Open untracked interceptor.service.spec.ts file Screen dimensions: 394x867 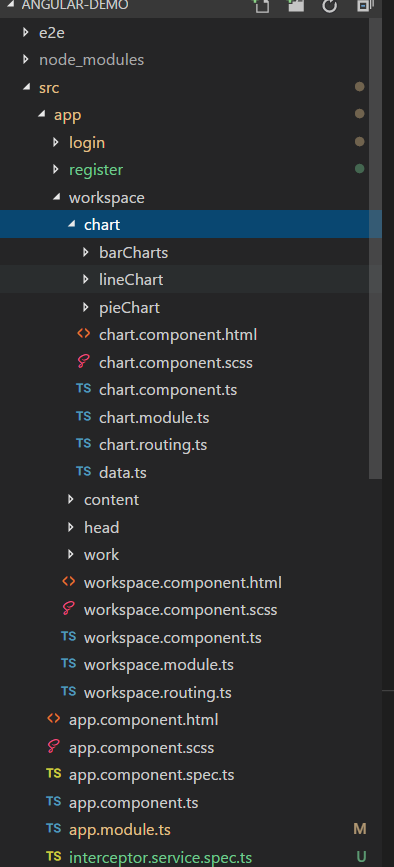coord(161,857)
